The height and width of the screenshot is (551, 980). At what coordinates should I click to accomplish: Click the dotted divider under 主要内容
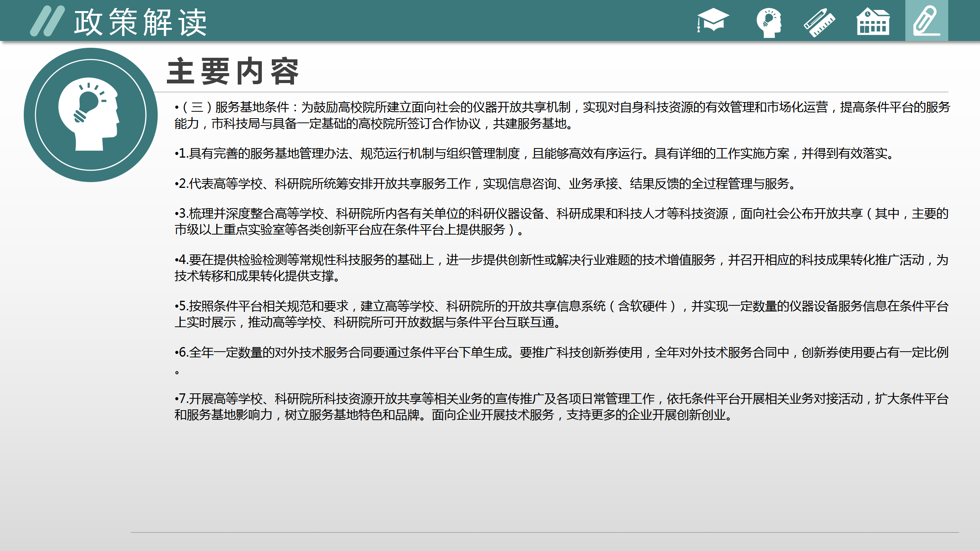551,92
